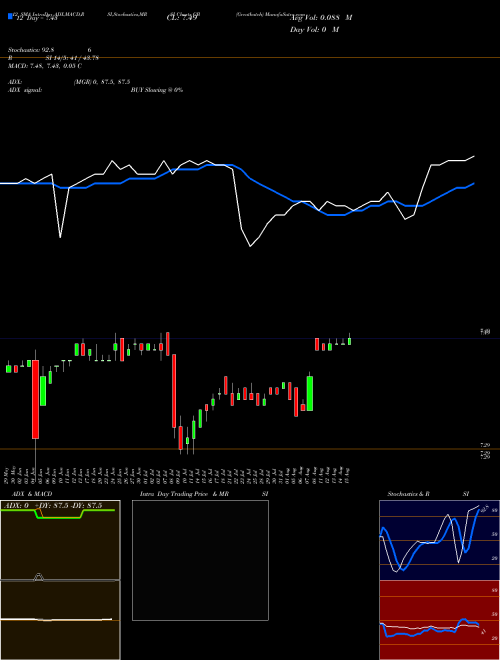The width and height of the screenshot is (500, 660).
Task: Click the 'ADX signal:' label
Action: 25,90
